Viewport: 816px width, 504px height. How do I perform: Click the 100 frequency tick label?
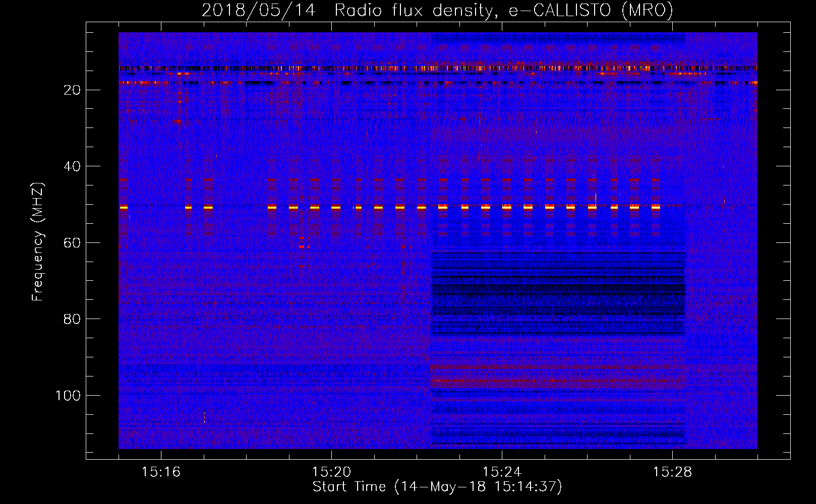(x=68, y=396)
